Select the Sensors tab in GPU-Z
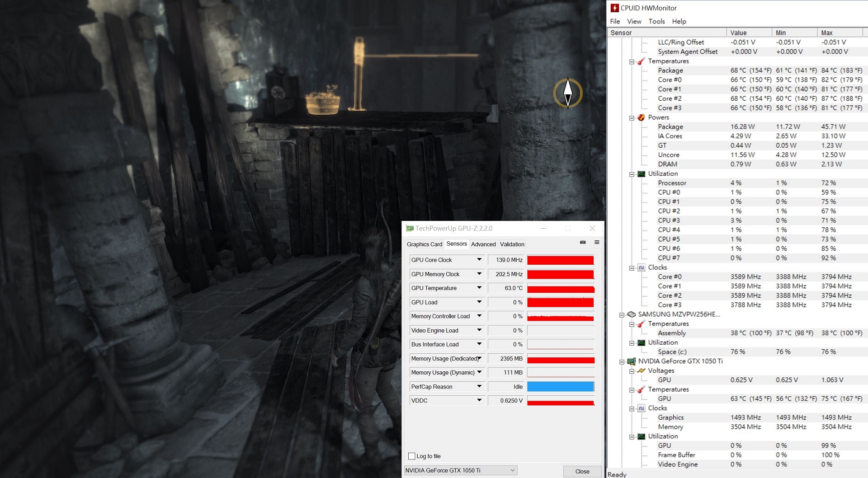Viewport: 868px width, 478px height. click(457, 244)
